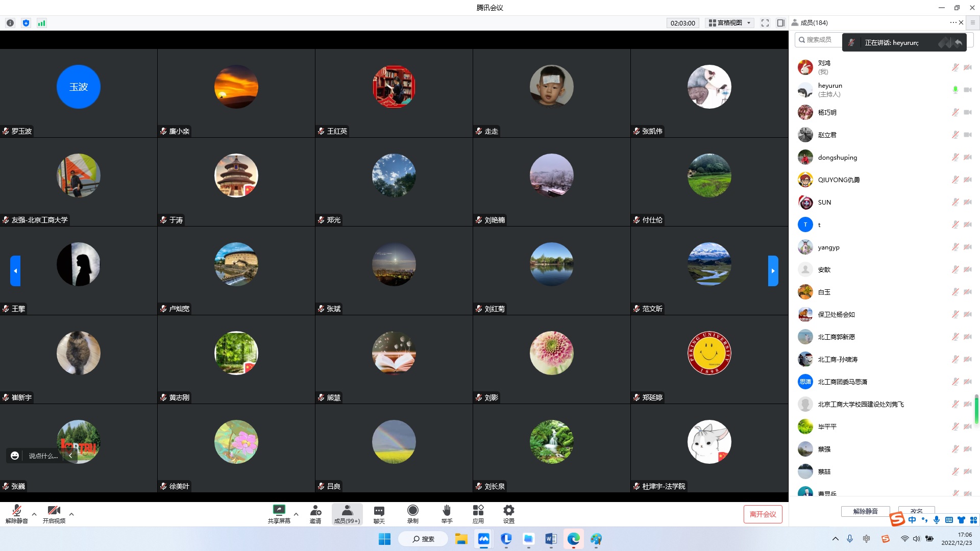Enter full screen mode
This screenshot has height=551, width=980.
pyautogui.click(x=765, y=23)
